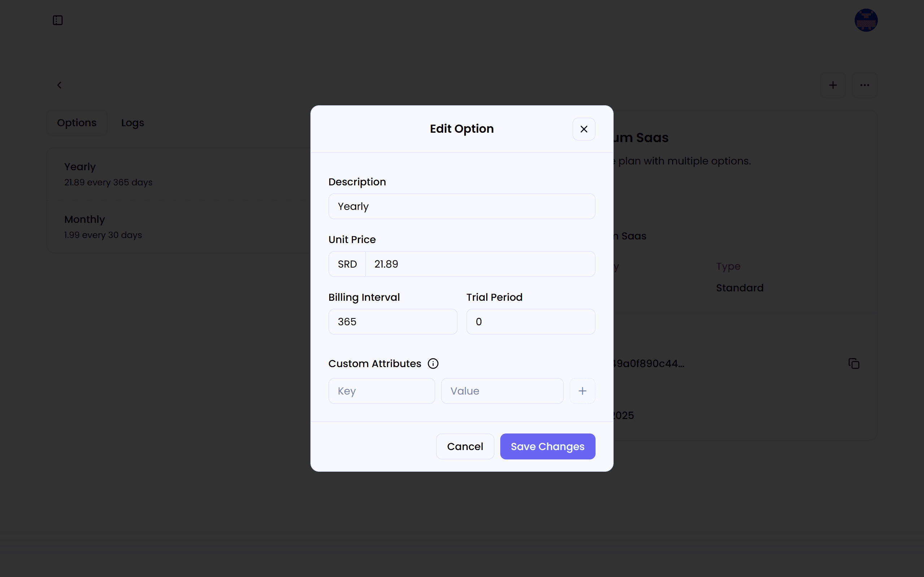924x577 pixels.
Task: Switch to the Options tab
Action: (77, 123)
